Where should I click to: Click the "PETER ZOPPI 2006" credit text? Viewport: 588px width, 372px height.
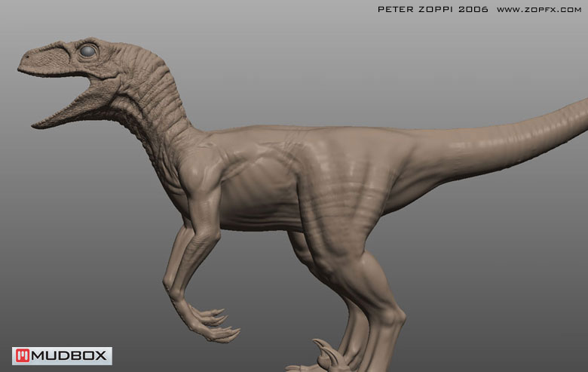tap(433, 10)
